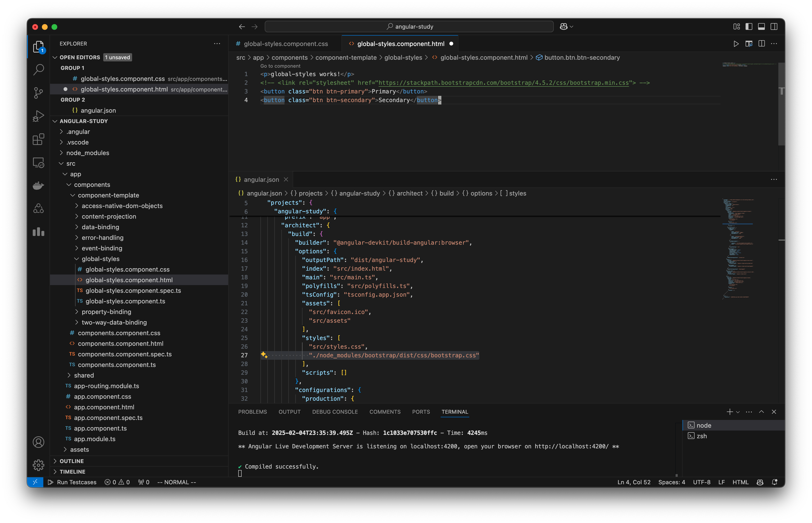812x523 pixels.
Task: Split the editor with the split editor icon
Action: click(x=761, y=44)
